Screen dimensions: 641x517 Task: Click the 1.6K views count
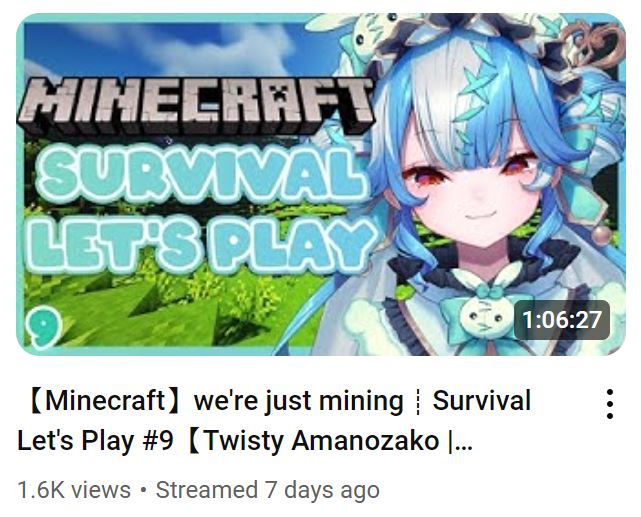74,490
